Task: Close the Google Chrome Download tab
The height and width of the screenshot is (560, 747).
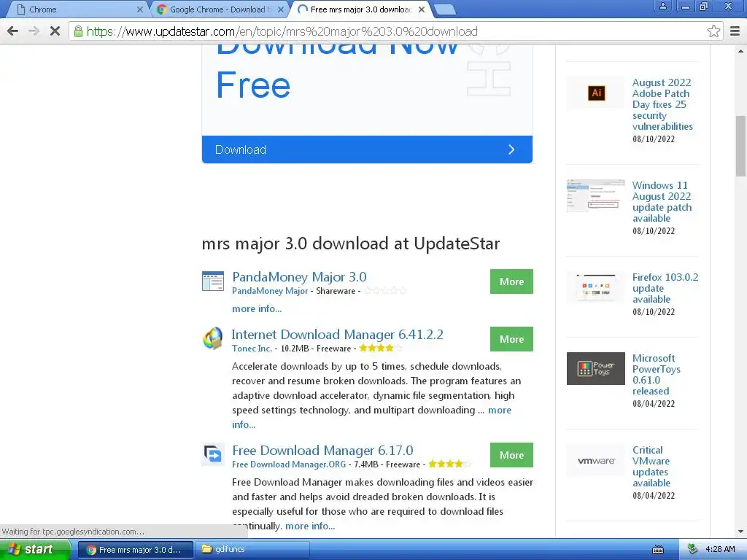Action: point(281,9)
